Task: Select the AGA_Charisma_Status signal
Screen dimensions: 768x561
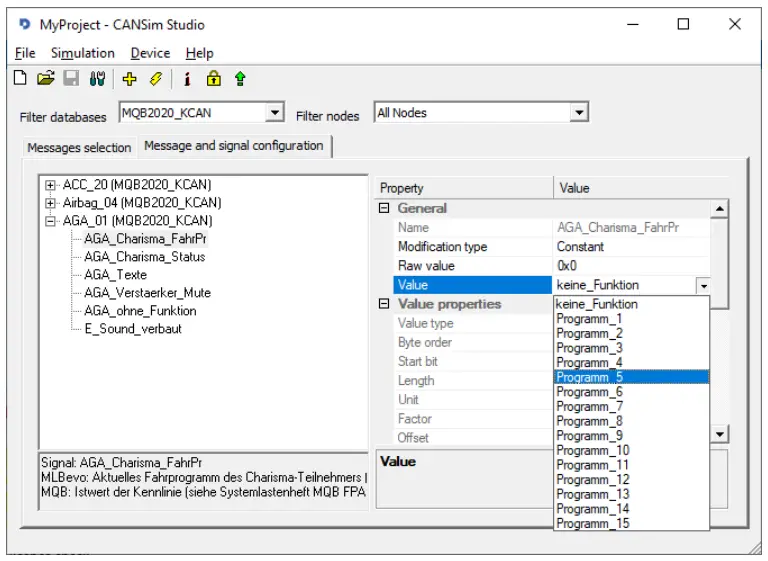Action: coord(144,257)
